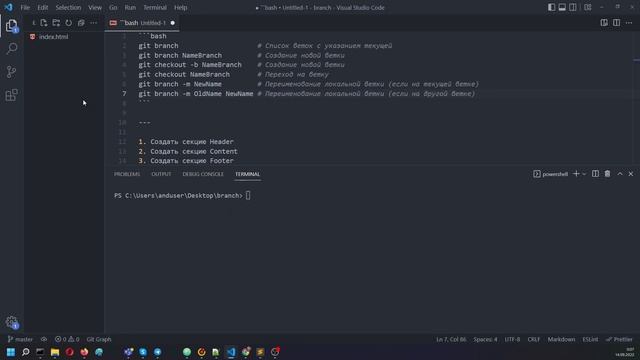Open the View menu
The image size is (640, 360).
pos(95,7)
